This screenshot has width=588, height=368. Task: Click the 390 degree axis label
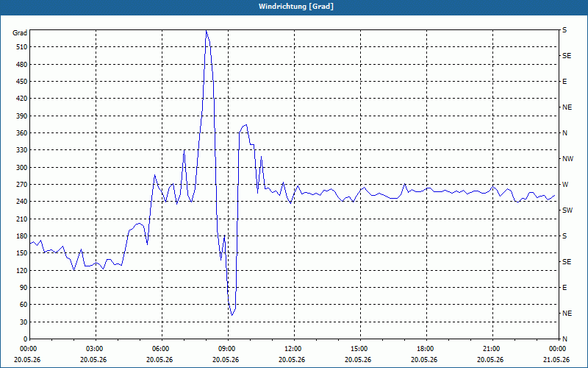pos(22,116)
